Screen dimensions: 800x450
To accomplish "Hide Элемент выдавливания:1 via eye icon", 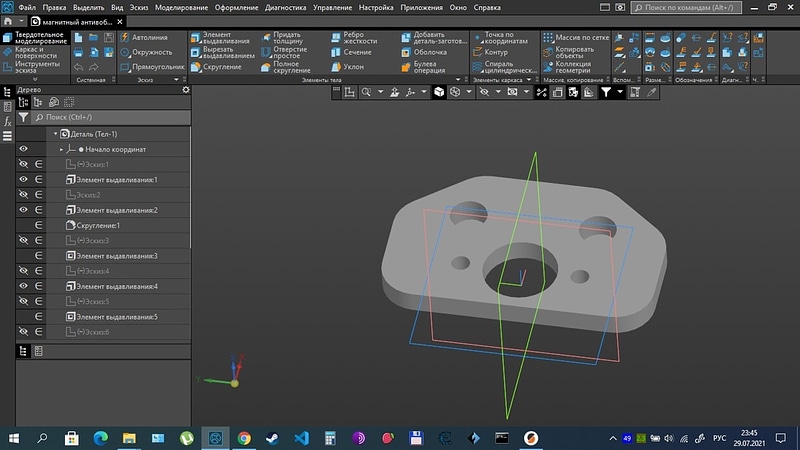I will pyautogui.click(x=23, y=180).
